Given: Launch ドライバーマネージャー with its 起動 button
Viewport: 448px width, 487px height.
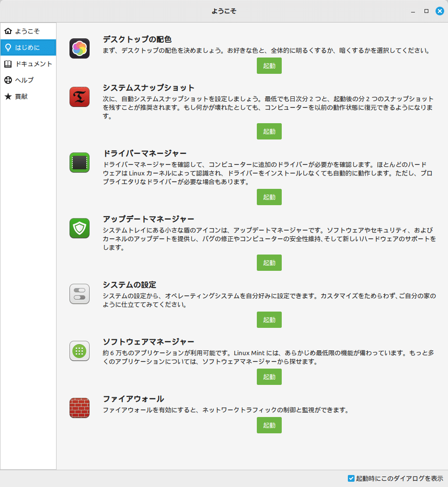Looking at the screenshot, I should click(x=269, y=197).
